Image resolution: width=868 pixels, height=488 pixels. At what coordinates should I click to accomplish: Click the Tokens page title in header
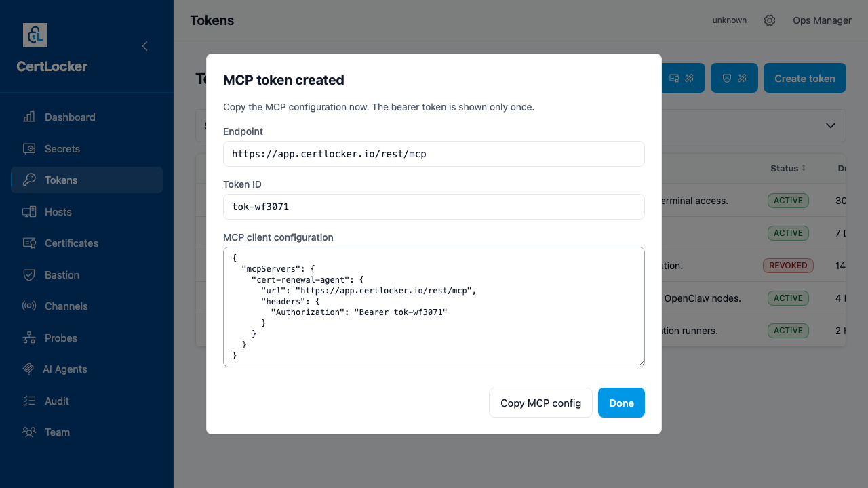tap(212, 20)
